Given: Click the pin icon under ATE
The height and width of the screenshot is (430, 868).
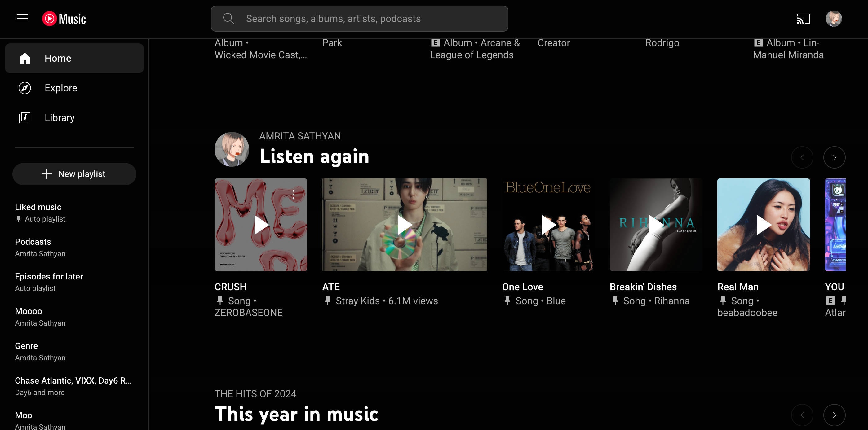Looking at the screenshot, I should tap(328, 301).
